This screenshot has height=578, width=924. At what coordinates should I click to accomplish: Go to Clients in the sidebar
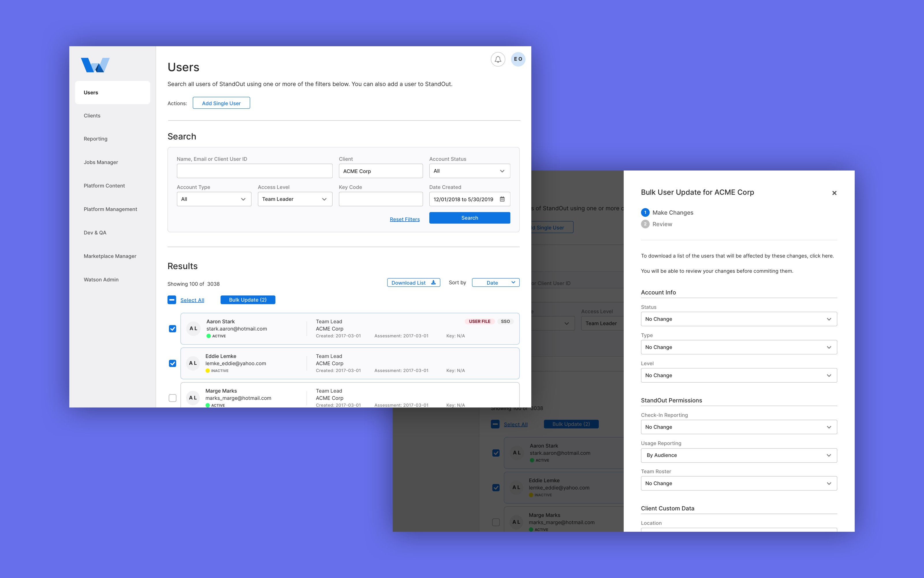coord(92,116)
